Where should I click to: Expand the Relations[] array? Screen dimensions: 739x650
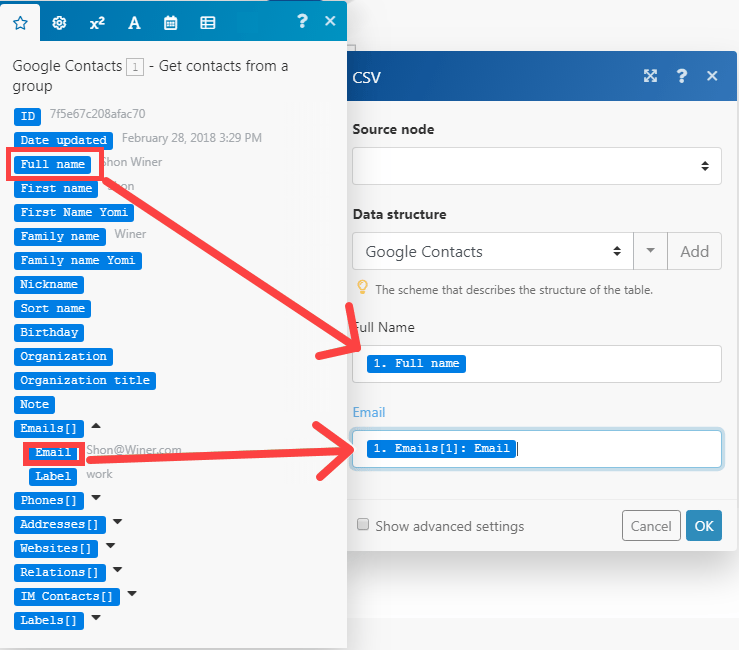(x=118, y=570)
